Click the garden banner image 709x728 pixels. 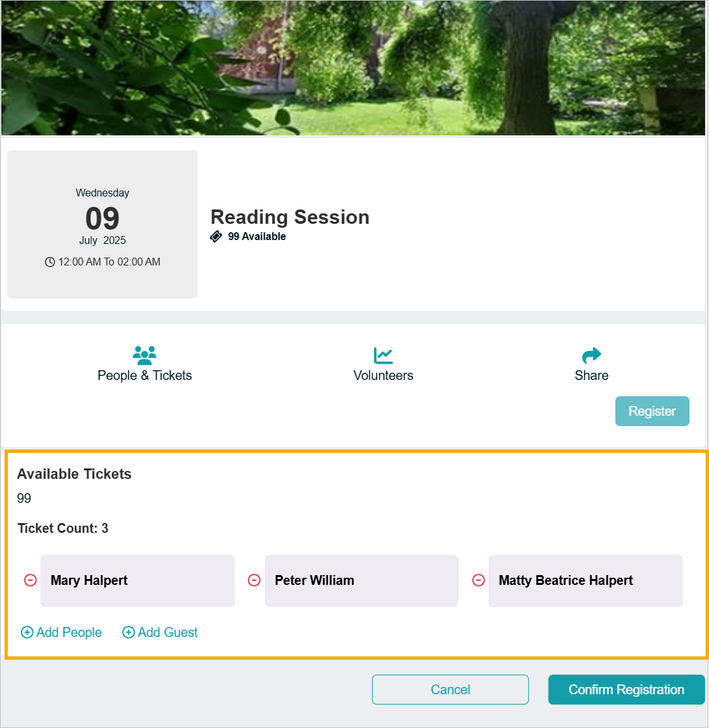(353, 68)
